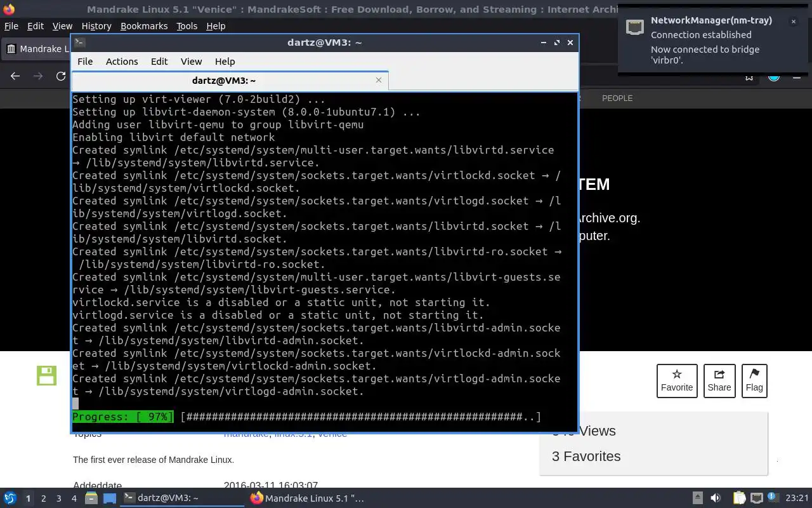Switch to workspace 2 in the pager
812x508 pixels.
[43, 498]
